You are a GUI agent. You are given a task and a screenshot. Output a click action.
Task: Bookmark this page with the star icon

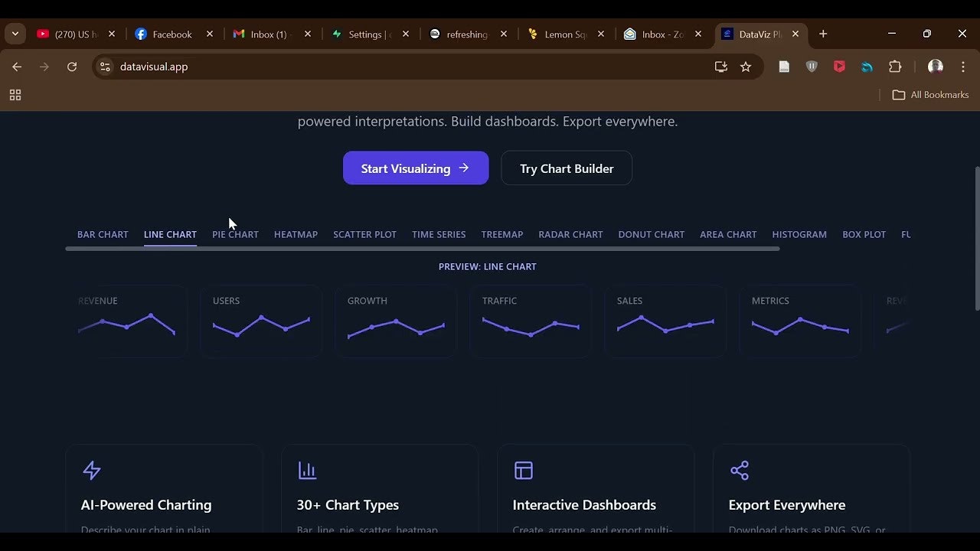(746, 67)
